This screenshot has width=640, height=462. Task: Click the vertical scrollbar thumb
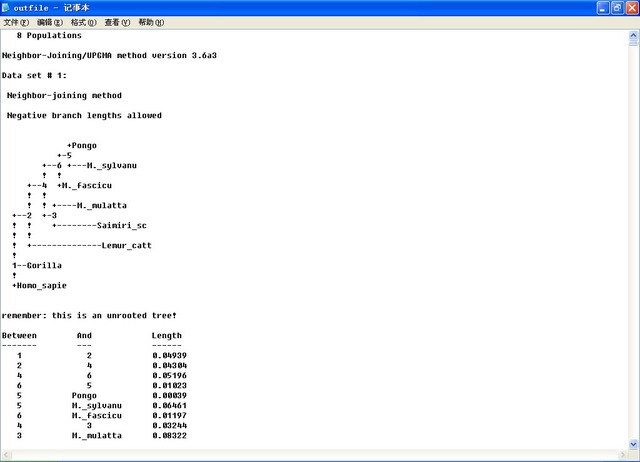633,43
